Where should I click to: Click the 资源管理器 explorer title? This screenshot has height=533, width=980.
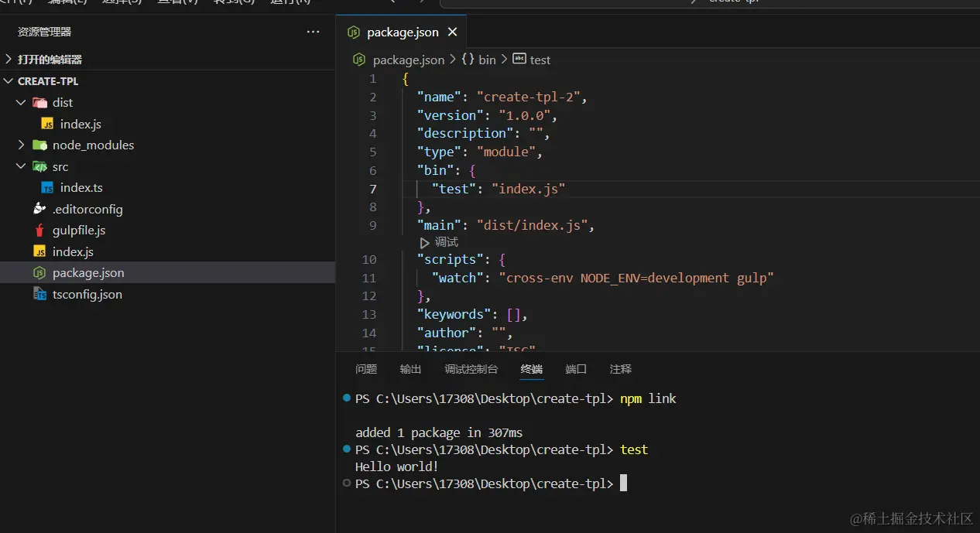45,32
